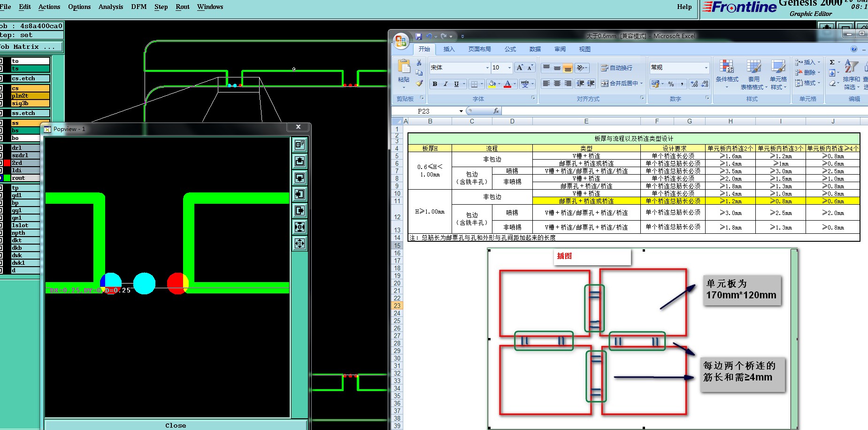This screenshot has width=868, height=430.
Task: Center-align text using the ribbon icon
Action: click(557, 84)
